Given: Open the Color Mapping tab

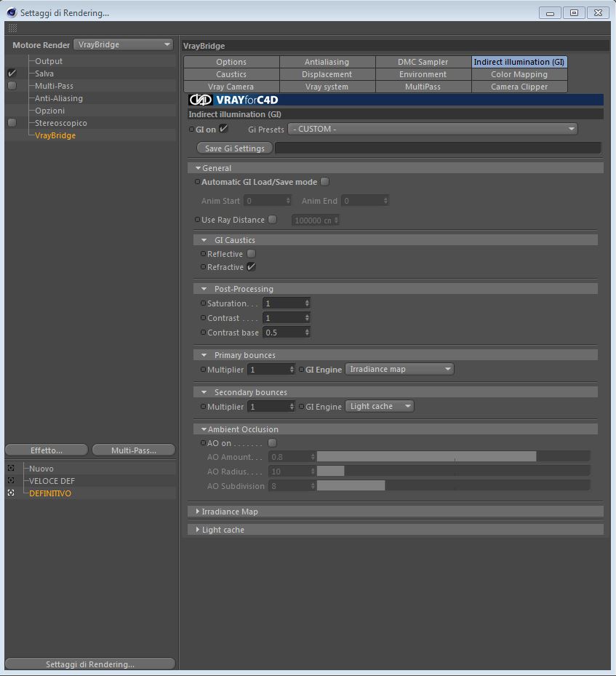Looking at the screenshot, I should click(x=519, y=74).
